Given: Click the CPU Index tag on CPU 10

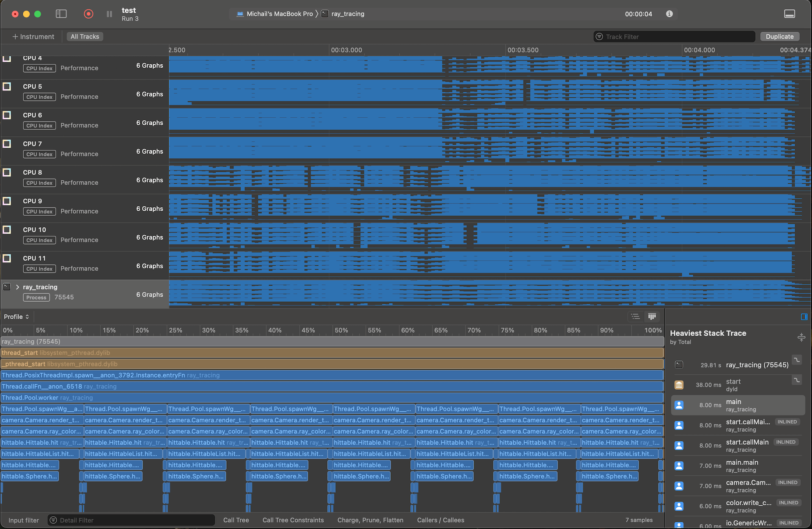Looking at the screenshot, I should 39,240.
